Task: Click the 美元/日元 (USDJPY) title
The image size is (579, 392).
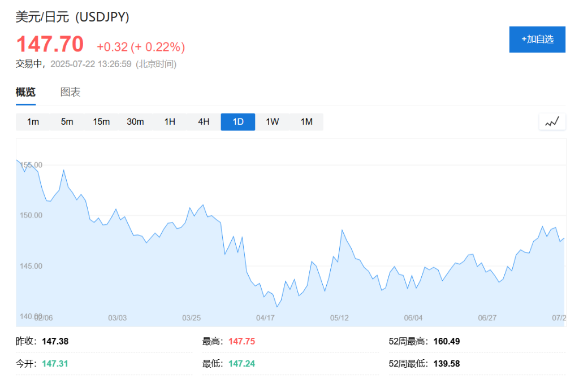Action: (x=72, y=17)
